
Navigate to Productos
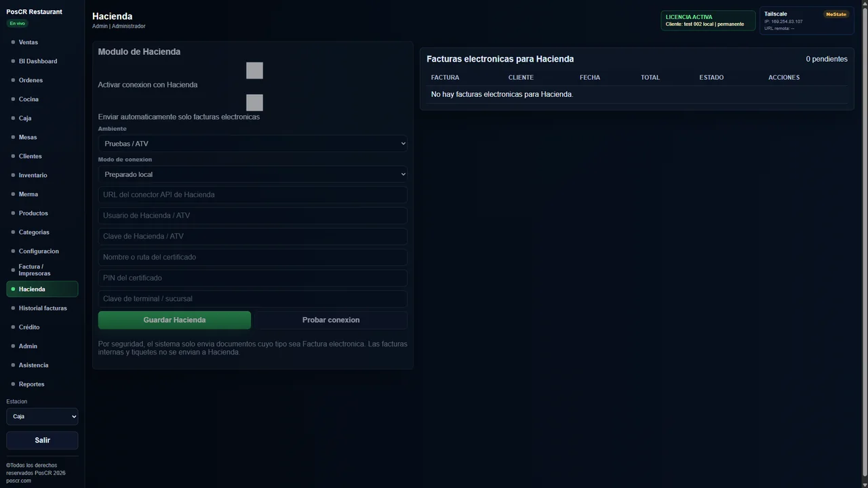tap(42, 213)
